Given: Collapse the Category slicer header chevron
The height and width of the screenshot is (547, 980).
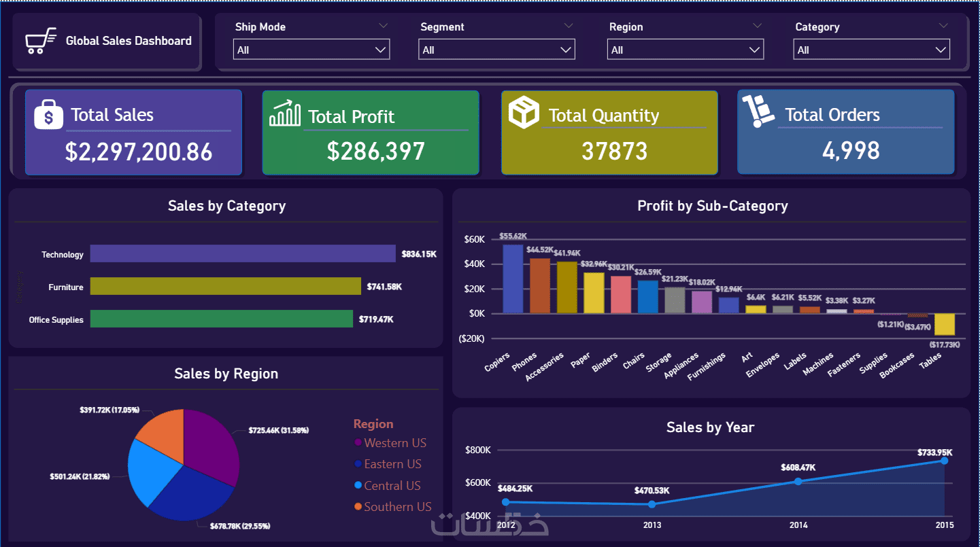Looking at the screenshot, I should 943,26.
